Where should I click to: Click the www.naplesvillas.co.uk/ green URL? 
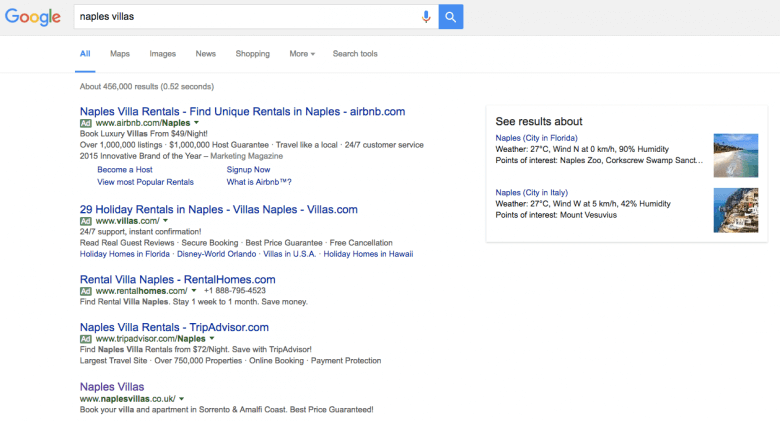pyautogui.click(x=127, y=399)
